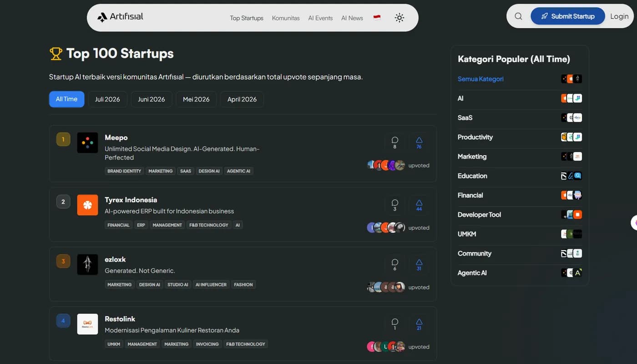
Task: Click the INVOICING tag on Restolink
Action: [207, 344]
